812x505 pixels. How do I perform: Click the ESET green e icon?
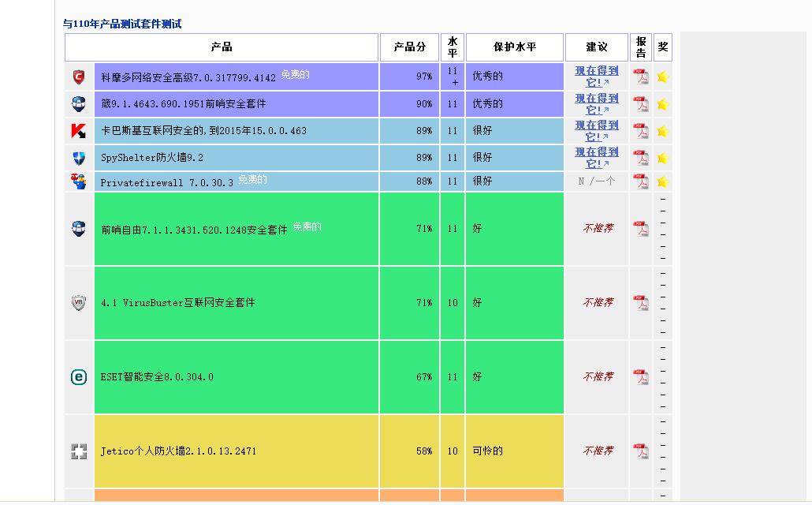[x=79, y=377]
